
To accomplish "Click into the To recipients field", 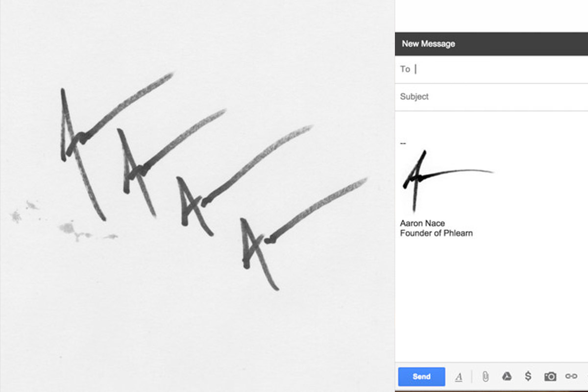I will pos(491,69).
